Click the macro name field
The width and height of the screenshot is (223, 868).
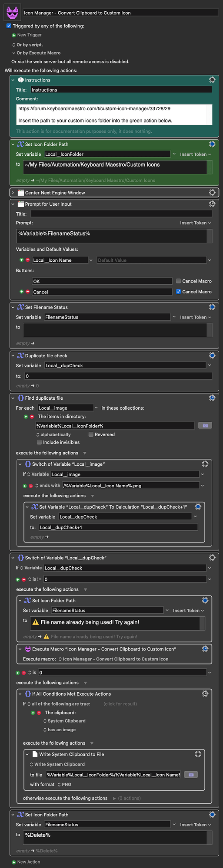121,13
